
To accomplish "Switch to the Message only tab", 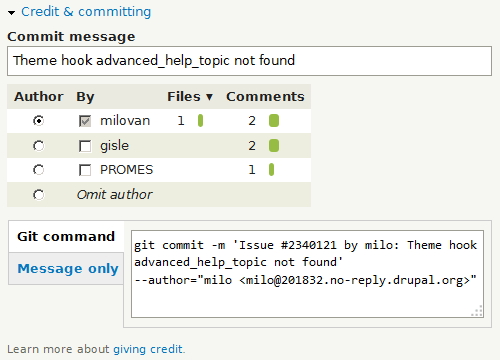I will pyautogui.click(x=66, y=268).
